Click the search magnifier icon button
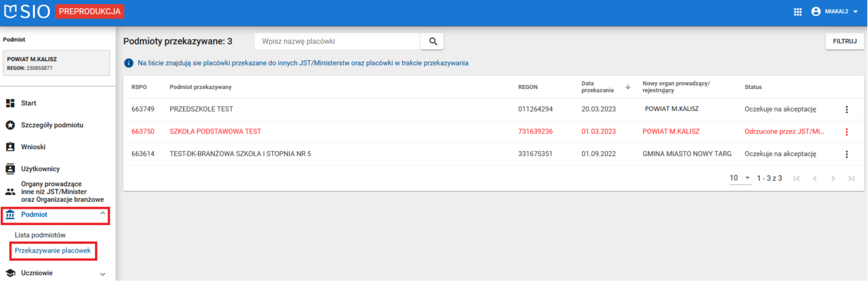 click(432, 42)
